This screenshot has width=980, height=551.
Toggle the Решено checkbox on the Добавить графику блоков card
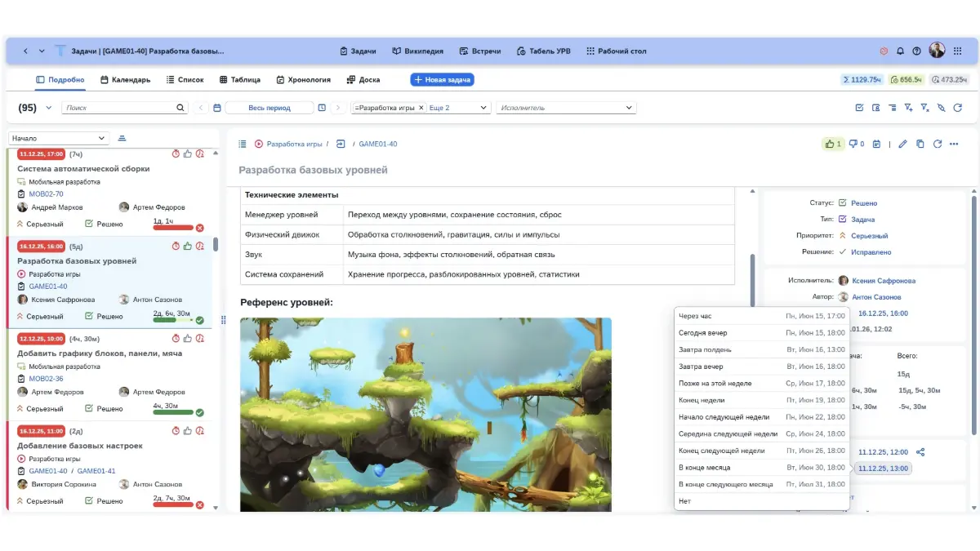90,408
